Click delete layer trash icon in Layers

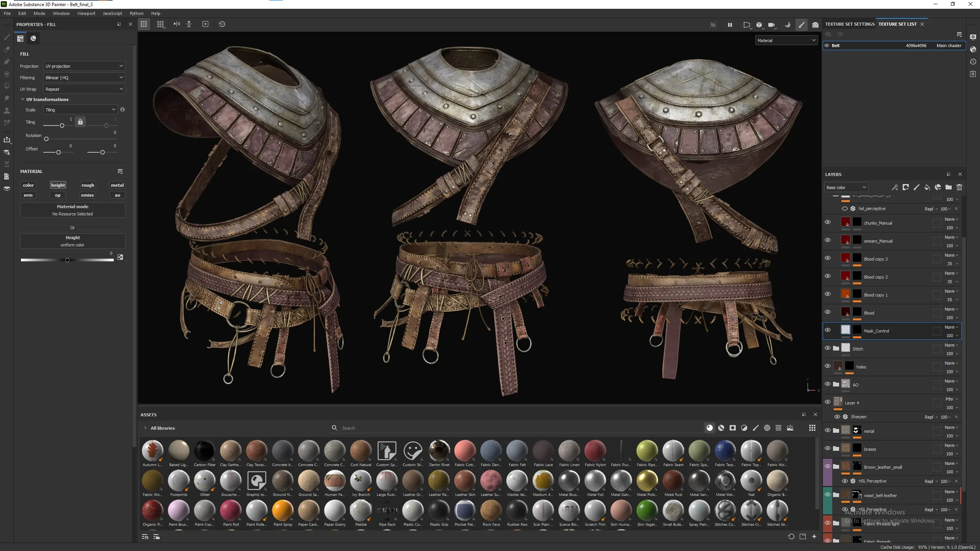(959, 187)
